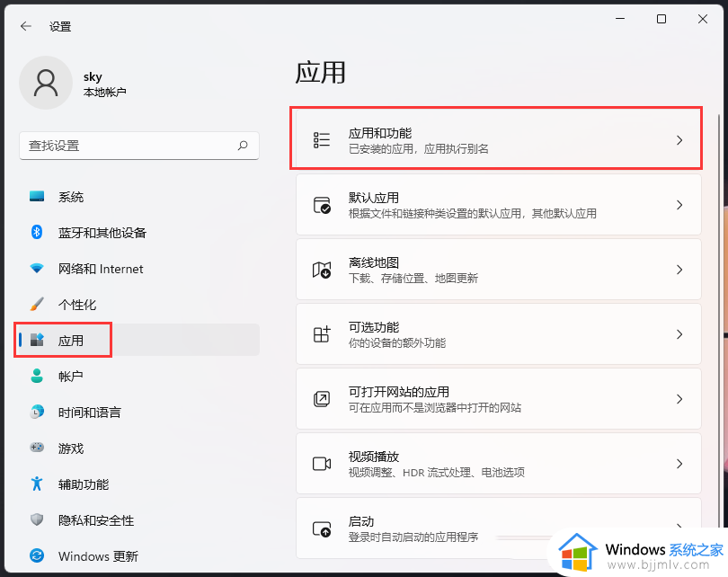
Task: Expand 可打开网站的应用 chevron
Action: [x=679, y=399]
